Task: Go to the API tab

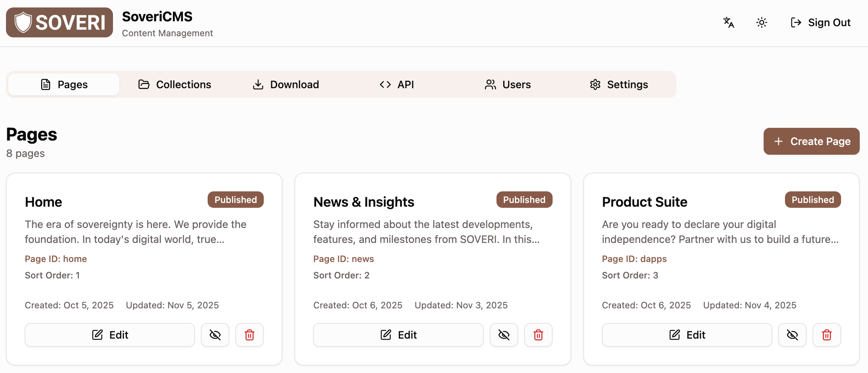Action: click(397, 84)
